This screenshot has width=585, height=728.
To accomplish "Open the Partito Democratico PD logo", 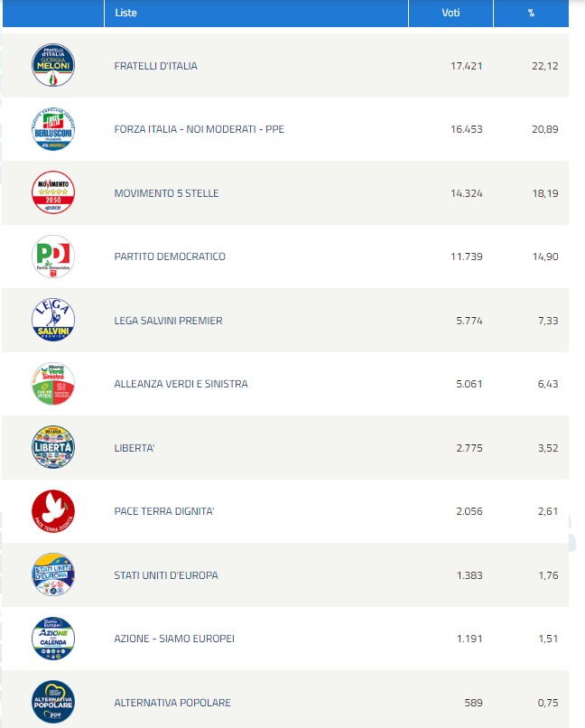I will (53, 257).
